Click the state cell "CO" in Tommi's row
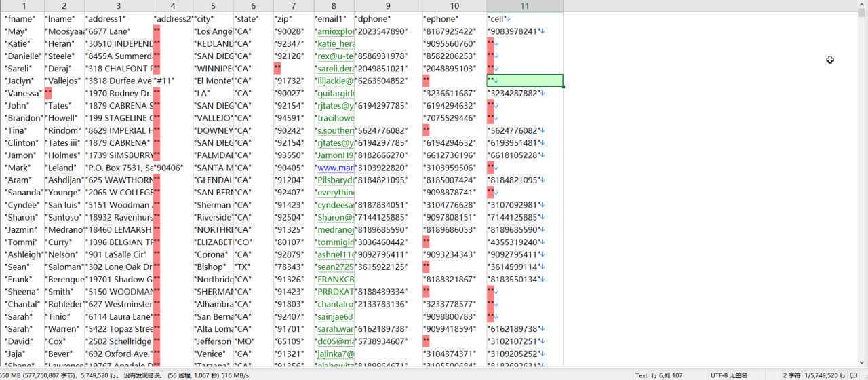The width and height of the screenshot is (868, 380). (254, 242)
